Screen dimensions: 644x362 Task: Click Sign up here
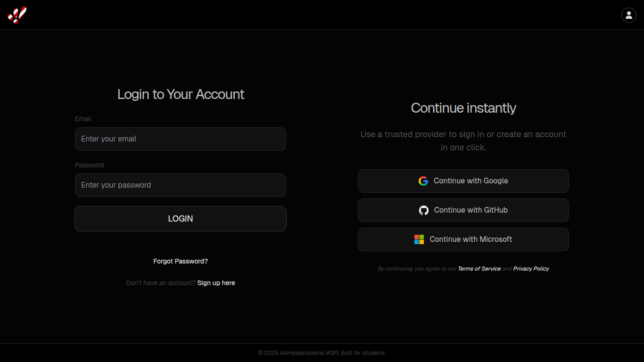tap(216, 283)
